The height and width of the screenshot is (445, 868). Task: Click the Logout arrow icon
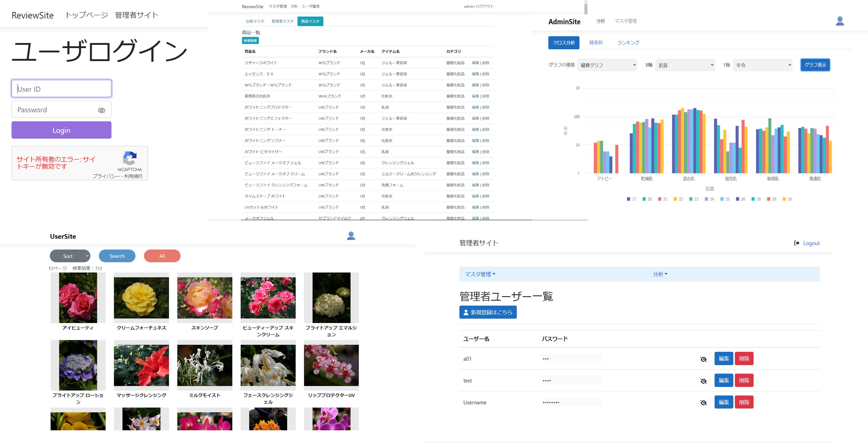(797, 243)
